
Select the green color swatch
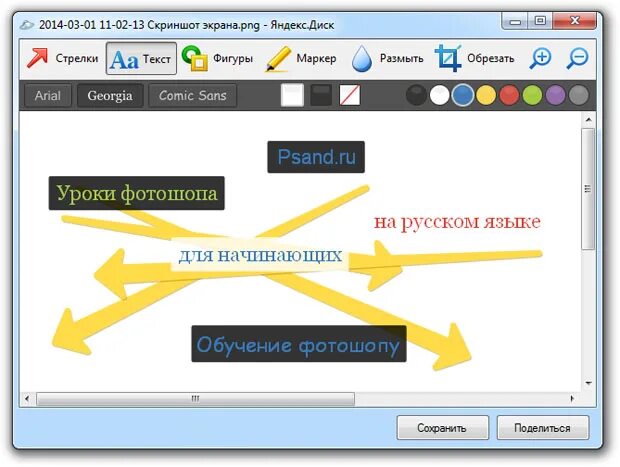532,95
